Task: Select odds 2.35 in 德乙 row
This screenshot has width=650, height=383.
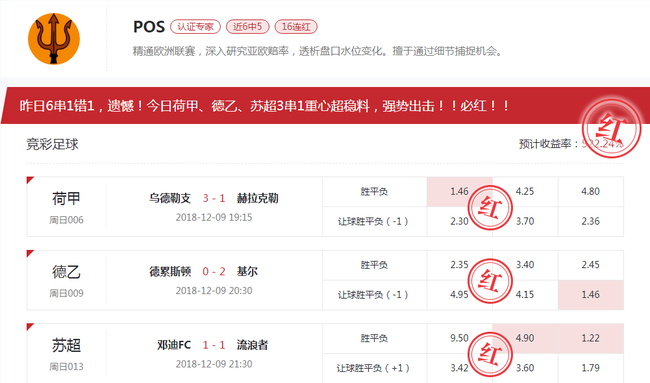Action: pos(460,265)
